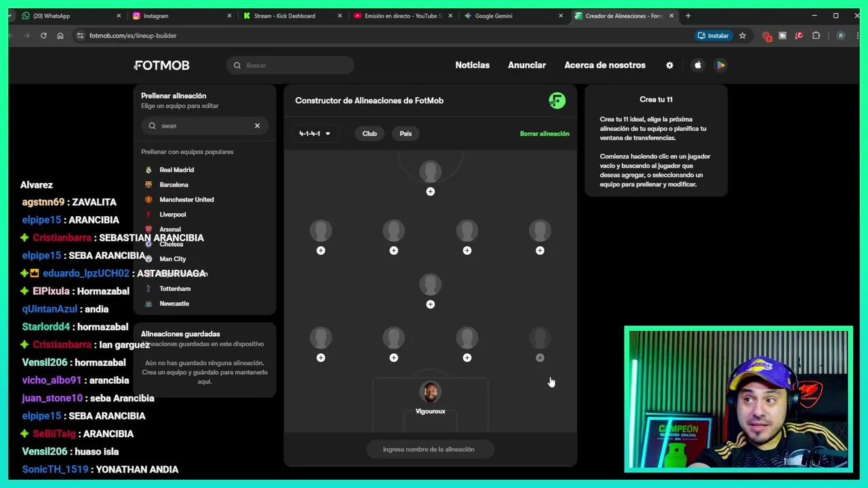Open Acerca de nosotros navigation link

click(605, 65)
